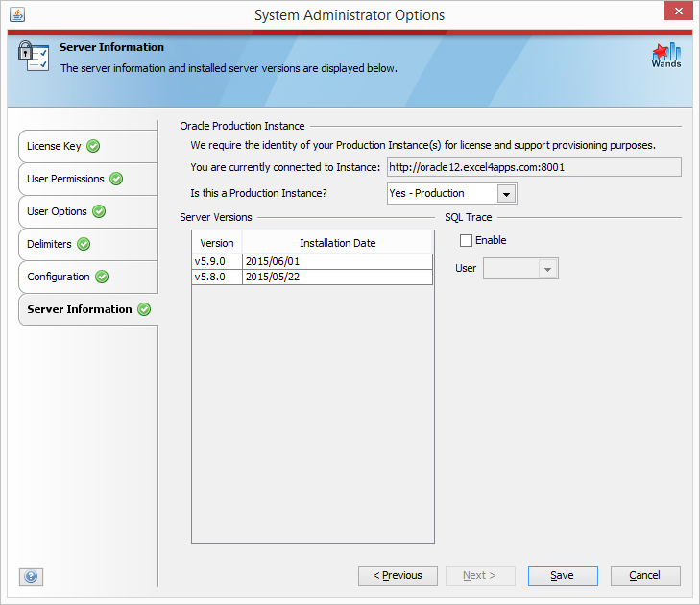700x605 pixels.
Task: Click the Previous button
Action: point(398,575)
